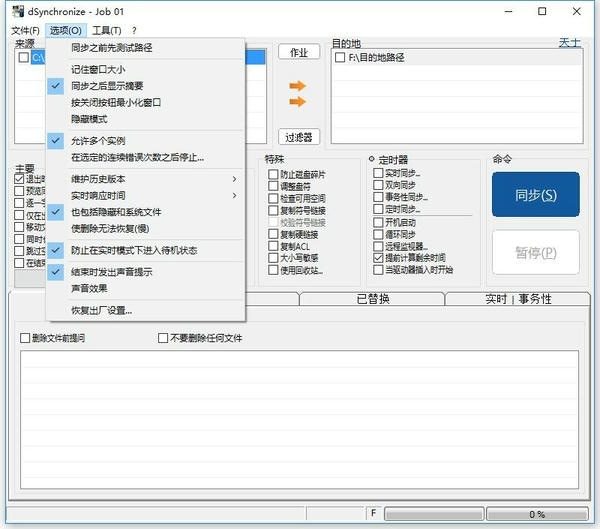Click the 暂停(P) button
Image resolution: width=600 pixels, height=529 pixels.
pyautogui.click(x=536, y=252)
